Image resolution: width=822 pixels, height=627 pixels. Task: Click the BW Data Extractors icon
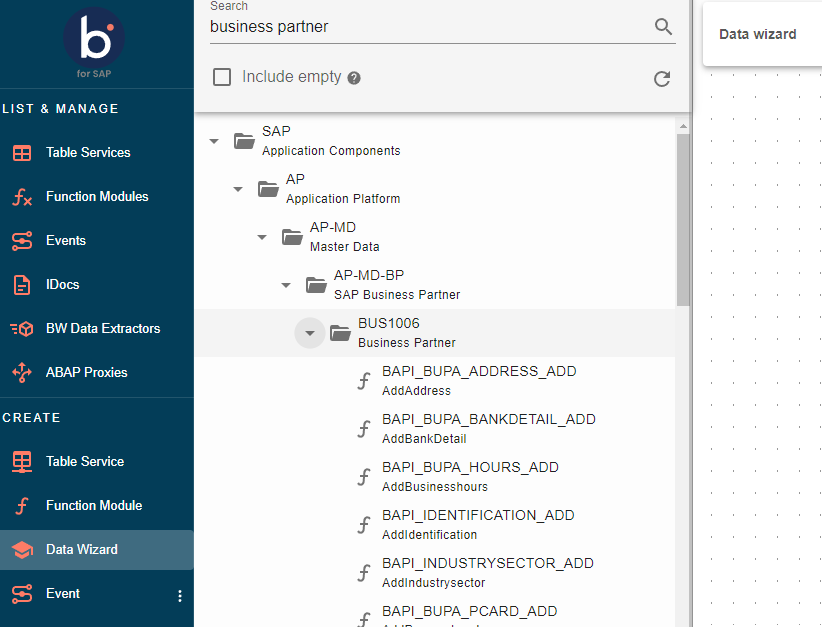[22, 329]
